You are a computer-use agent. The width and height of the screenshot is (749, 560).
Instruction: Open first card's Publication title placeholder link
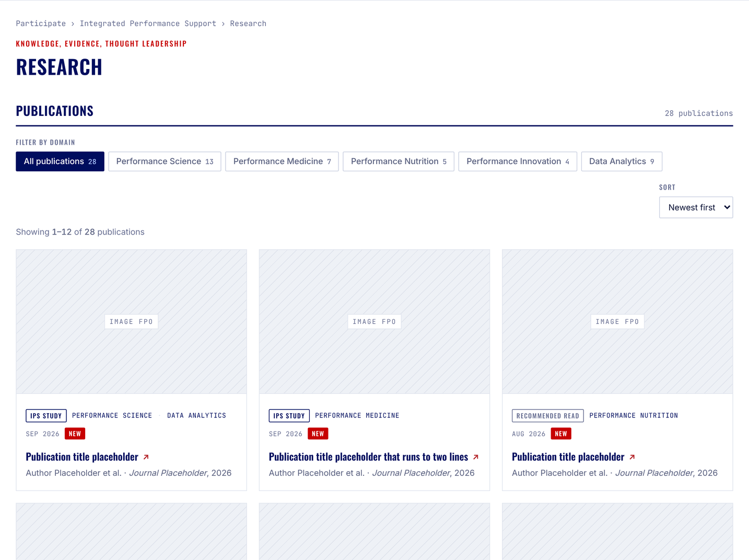(x=82, y=457)
